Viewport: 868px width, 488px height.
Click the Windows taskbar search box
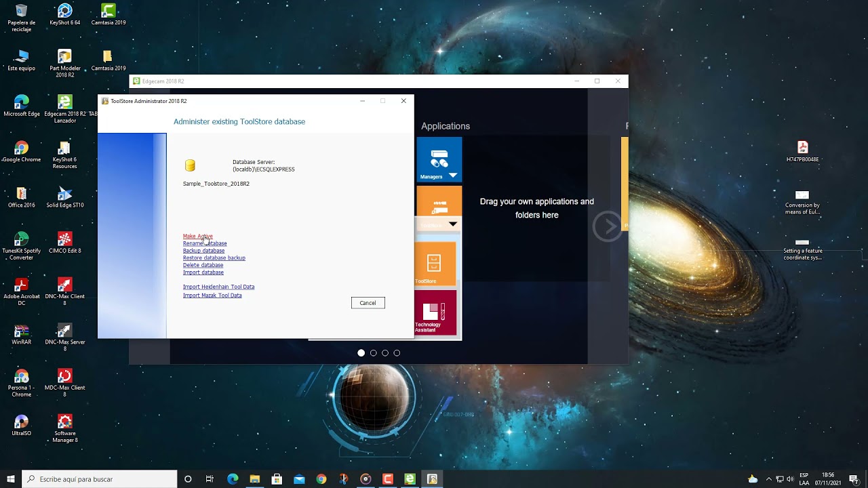[x=100, y=479]
